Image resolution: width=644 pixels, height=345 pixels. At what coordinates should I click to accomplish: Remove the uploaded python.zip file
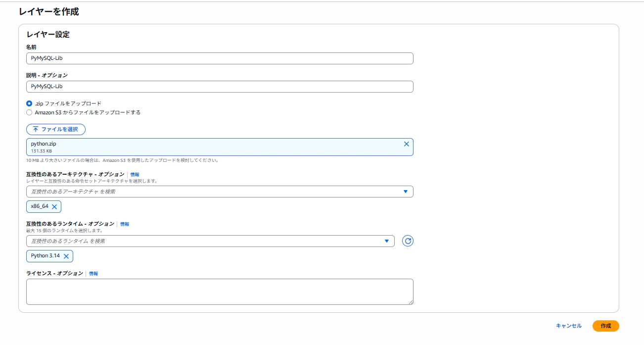click(x=407, y=144)
